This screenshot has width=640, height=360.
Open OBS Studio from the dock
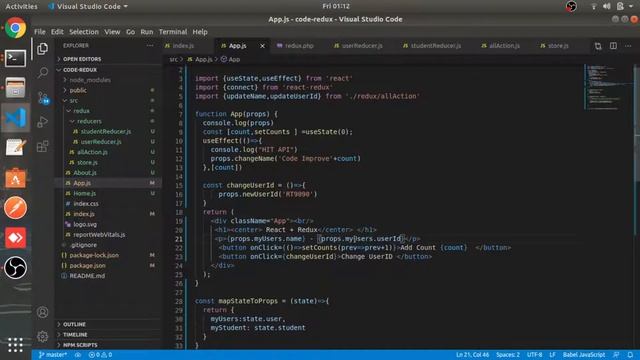(x=16, y=268)
